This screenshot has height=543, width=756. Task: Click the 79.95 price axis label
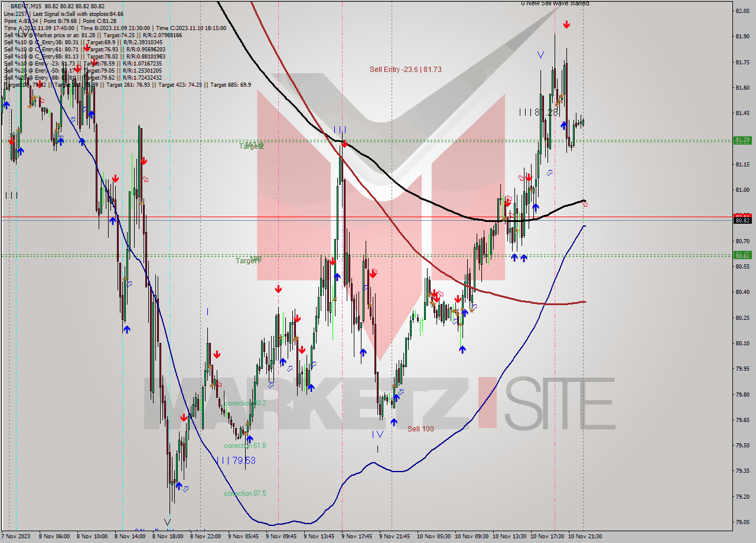pyautogui.click(x=742, y=368)
